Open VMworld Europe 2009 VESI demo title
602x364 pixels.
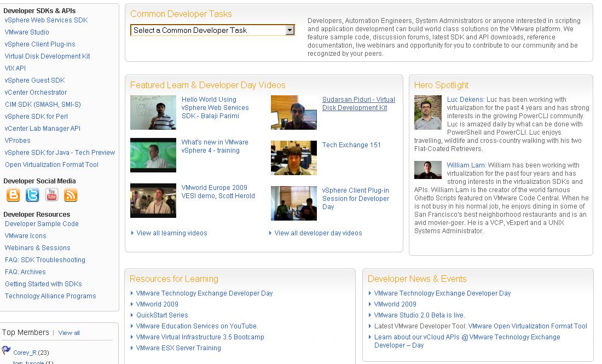(218, 192)
